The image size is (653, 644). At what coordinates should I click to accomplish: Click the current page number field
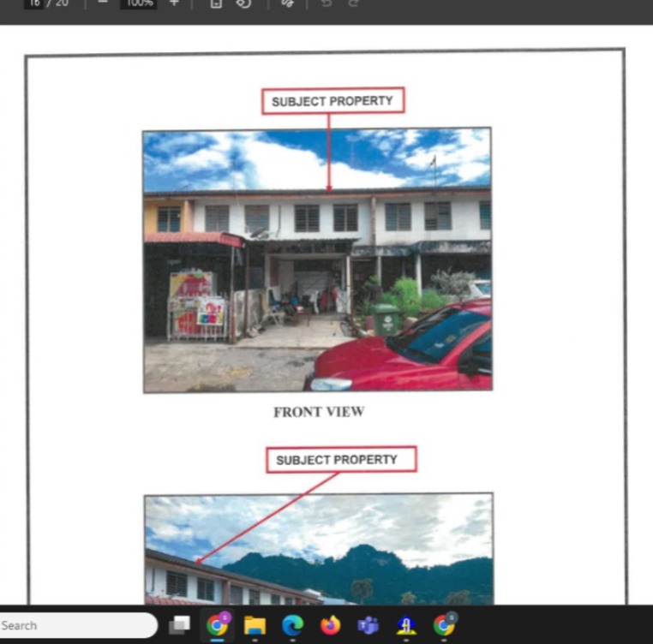tap(33, 3)
